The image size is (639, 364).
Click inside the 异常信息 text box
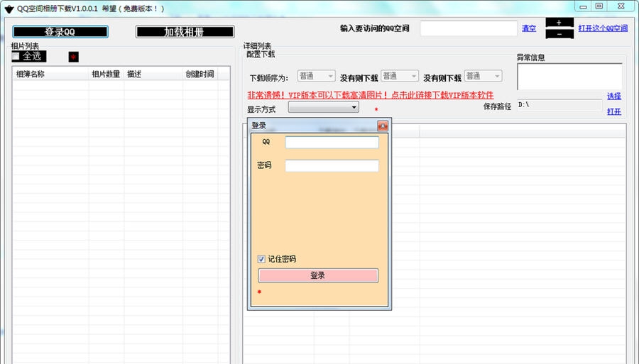tap(569, 77)
